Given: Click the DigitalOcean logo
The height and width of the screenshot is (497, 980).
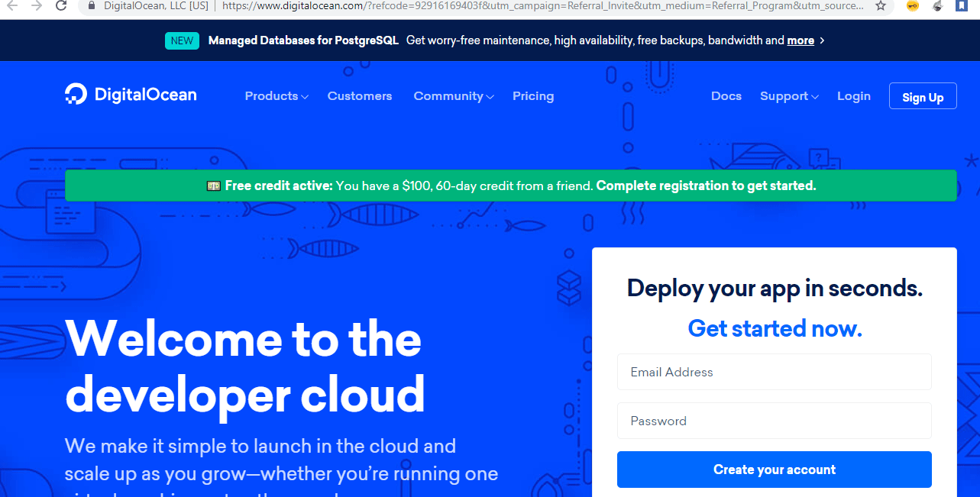Looking at the screenshot, I should (131, 95).
